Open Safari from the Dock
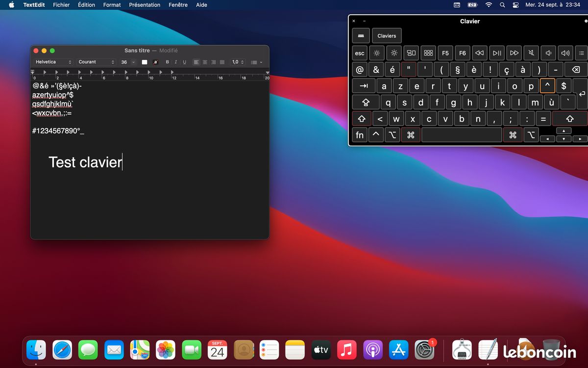588x368 pixels. pos(62,350)
